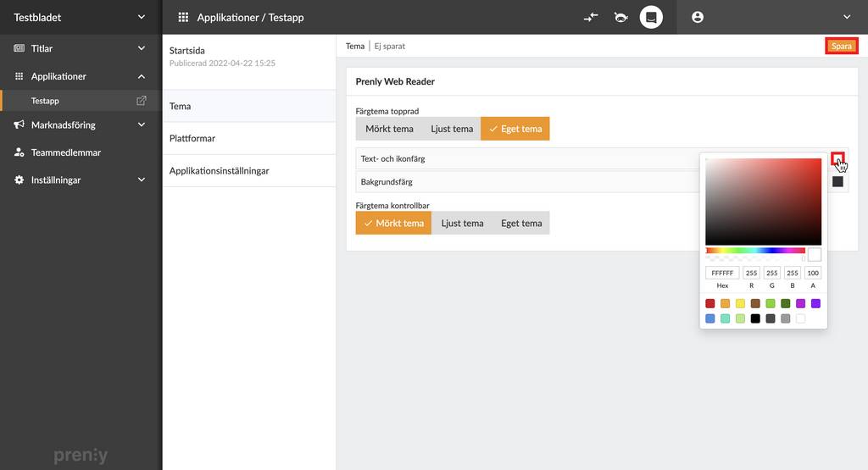
Task: Select Ljust tema for Färgtema kontrollbar
Action: 462,224
